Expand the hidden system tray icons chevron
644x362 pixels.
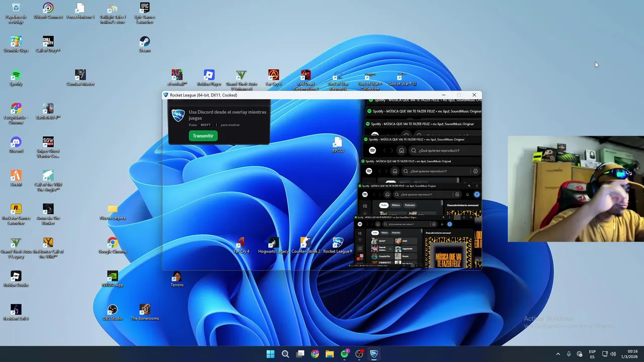pos(557,354)
